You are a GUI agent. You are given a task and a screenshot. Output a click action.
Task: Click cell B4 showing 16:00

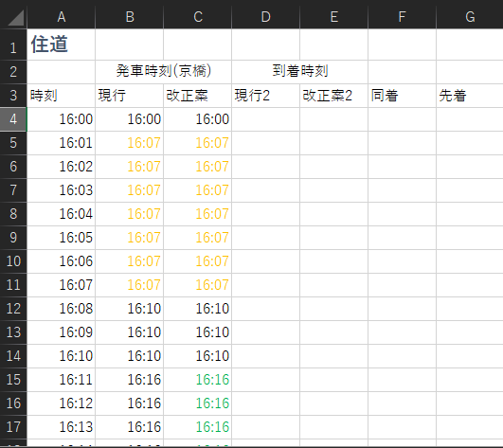click(x=130, y=119)
